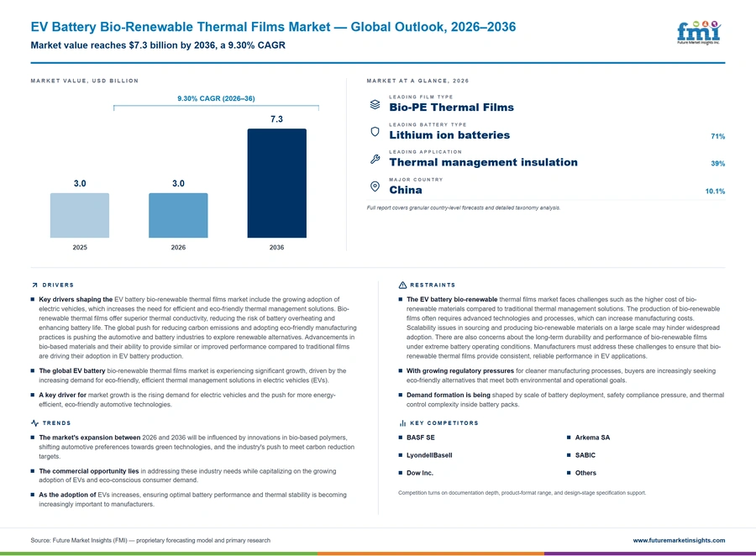Click the Full report covers granular note
The height and width of the screenshot is (556, 756).
(464, 207)
